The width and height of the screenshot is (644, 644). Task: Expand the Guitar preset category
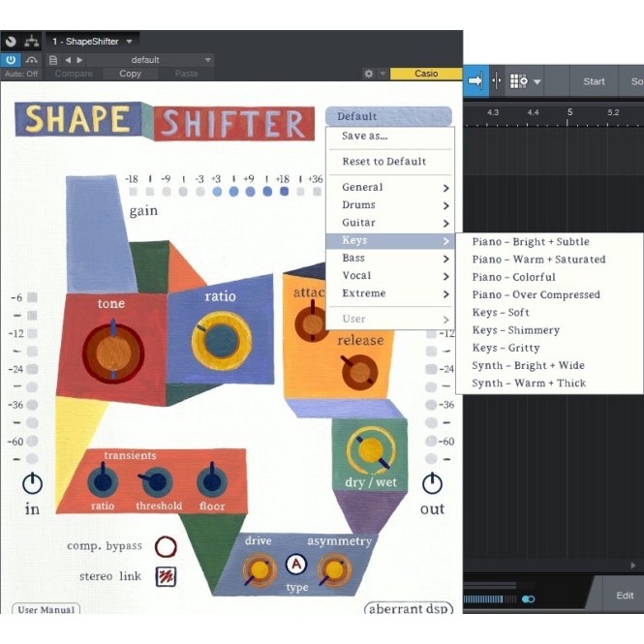390,223
